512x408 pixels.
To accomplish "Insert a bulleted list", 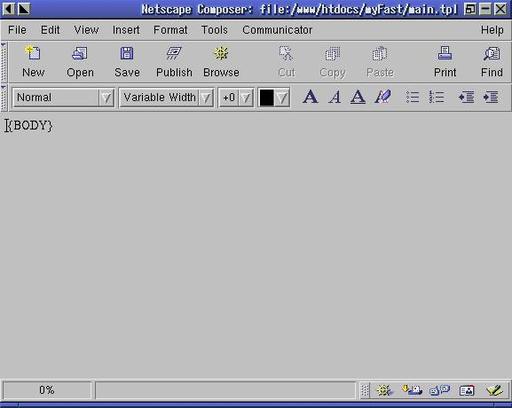I will click(x=412, y=97).
